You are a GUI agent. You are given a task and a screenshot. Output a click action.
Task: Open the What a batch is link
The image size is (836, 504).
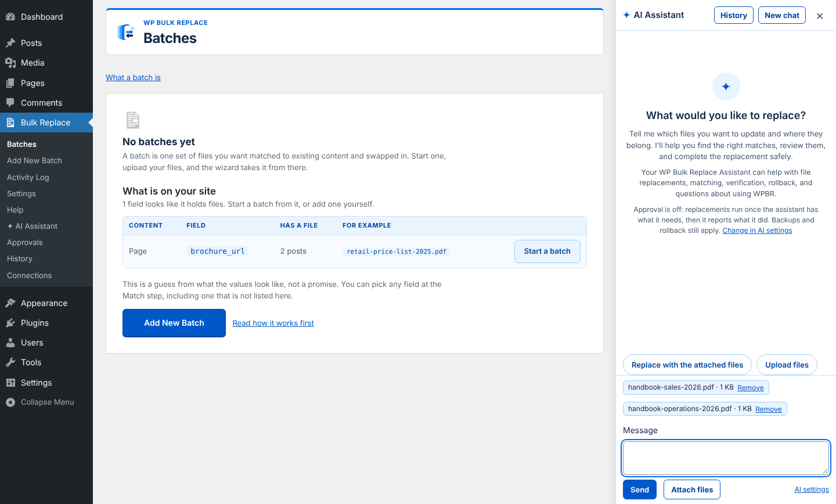pyautogui.click(x=133, y=77)
